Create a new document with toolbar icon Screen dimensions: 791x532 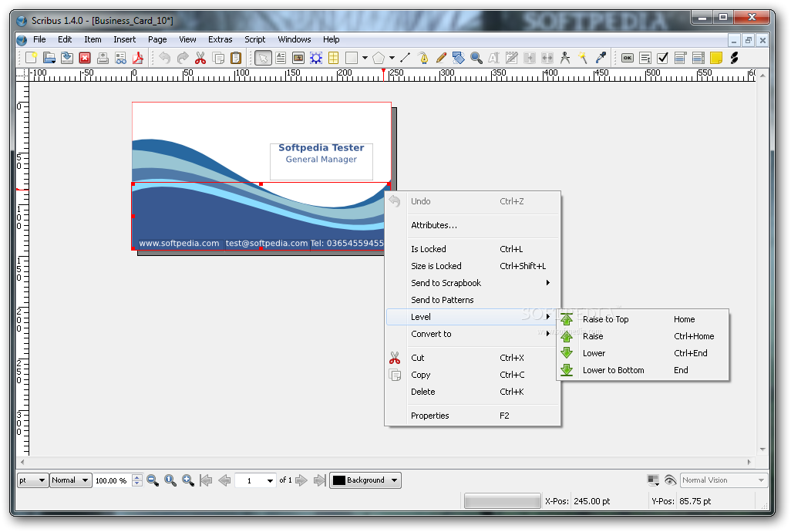pos(32,58)
